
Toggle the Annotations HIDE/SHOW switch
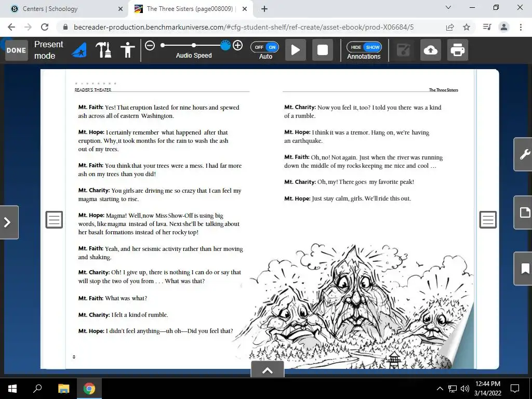tap(364, 47)
